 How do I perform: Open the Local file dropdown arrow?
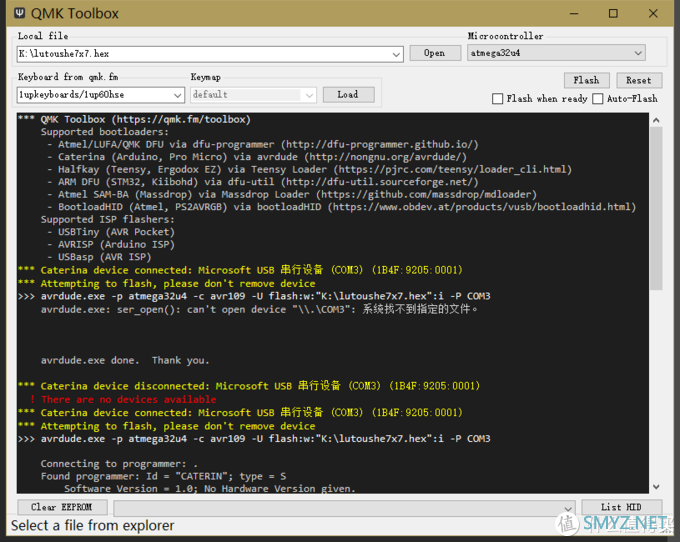click(396, 54)
